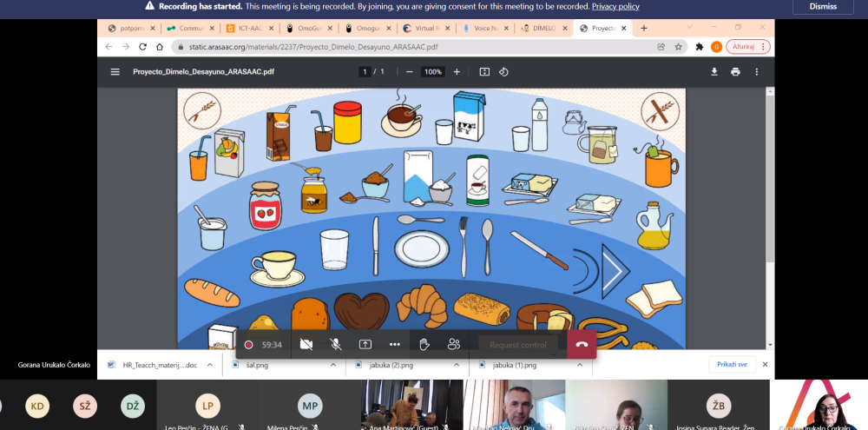
Task: Rotate the PDF counterclockwise
Action: pos(503,72)
